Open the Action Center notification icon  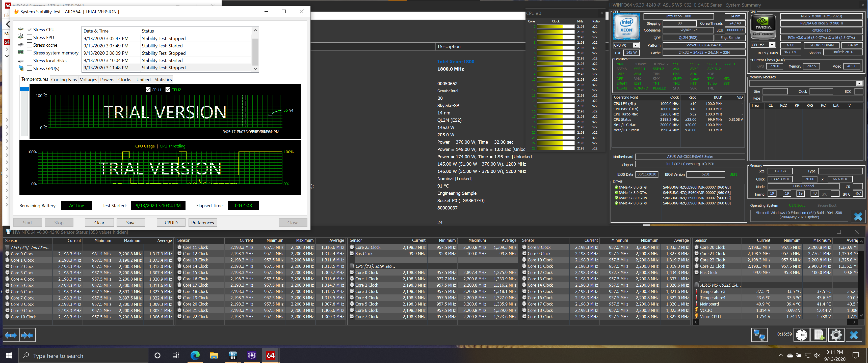click(855, 356)
